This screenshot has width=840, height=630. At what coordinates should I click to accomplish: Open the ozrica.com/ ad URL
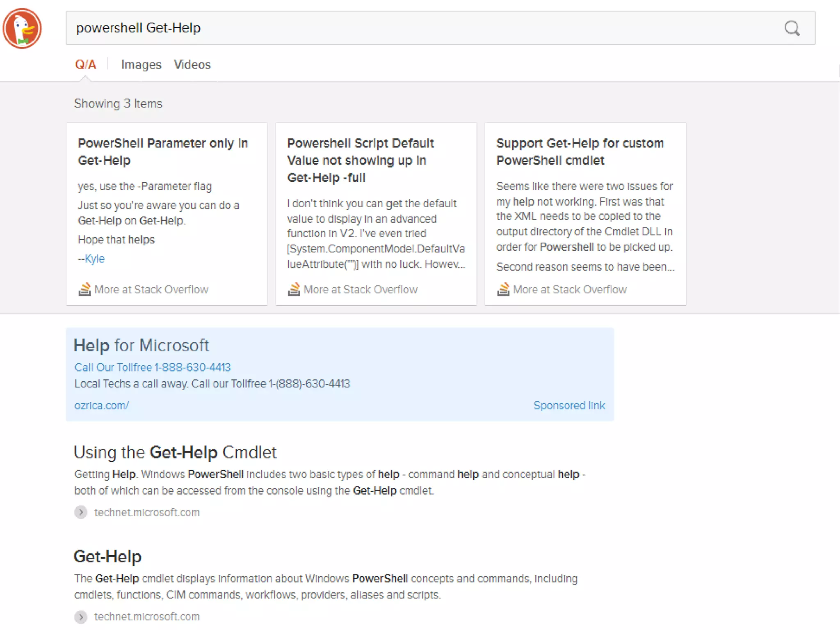[101, 405]
